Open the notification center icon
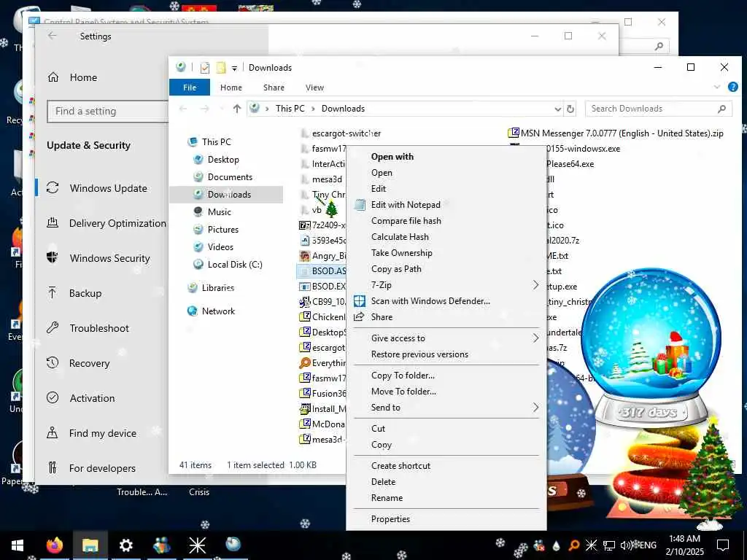The image size is (747, 560). 723,545
